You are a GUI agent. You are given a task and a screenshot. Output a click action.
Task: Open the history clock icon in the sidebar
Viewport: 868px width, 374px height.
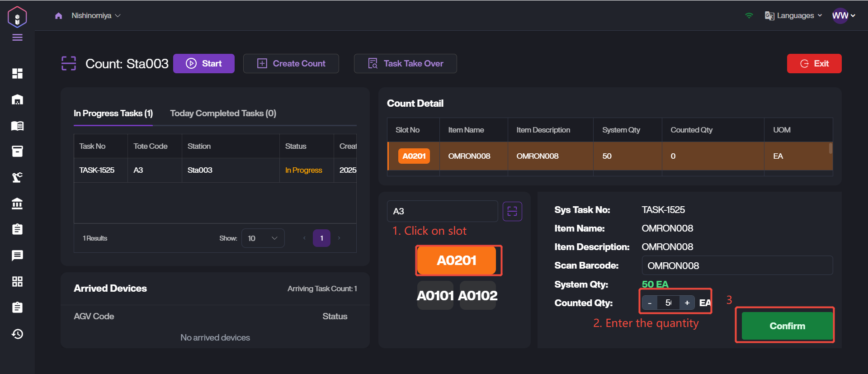point(17,334)
